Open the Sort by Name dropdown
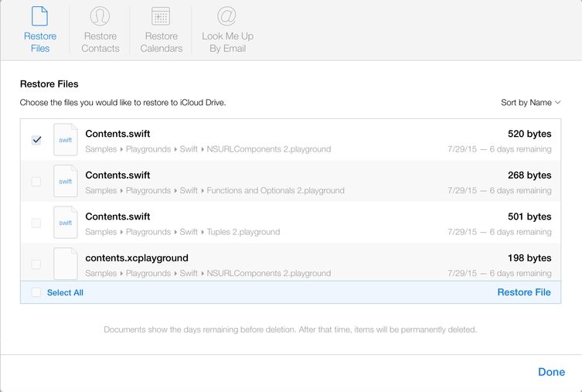The image size is (582, 392). click(x=530, y=103)
